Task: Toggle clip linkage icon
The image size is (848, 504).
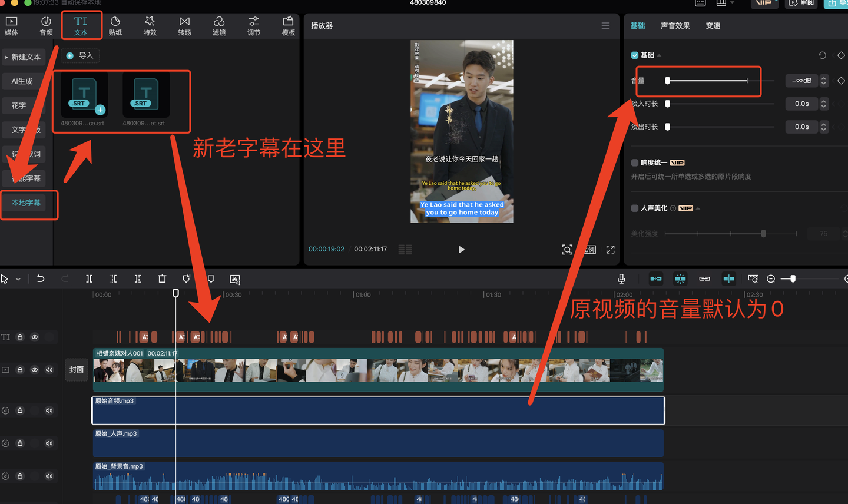Action: pos(704,278)
